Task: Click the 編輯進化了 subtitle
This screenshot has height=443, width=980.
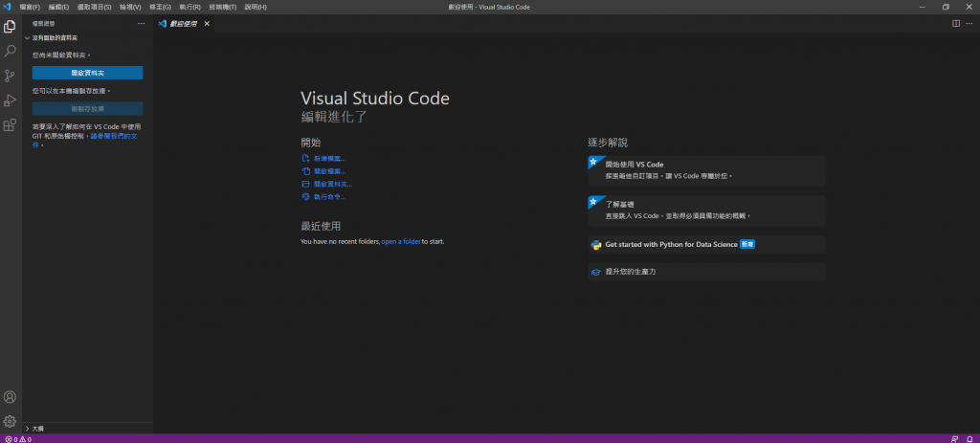Action: pos(334,116)
